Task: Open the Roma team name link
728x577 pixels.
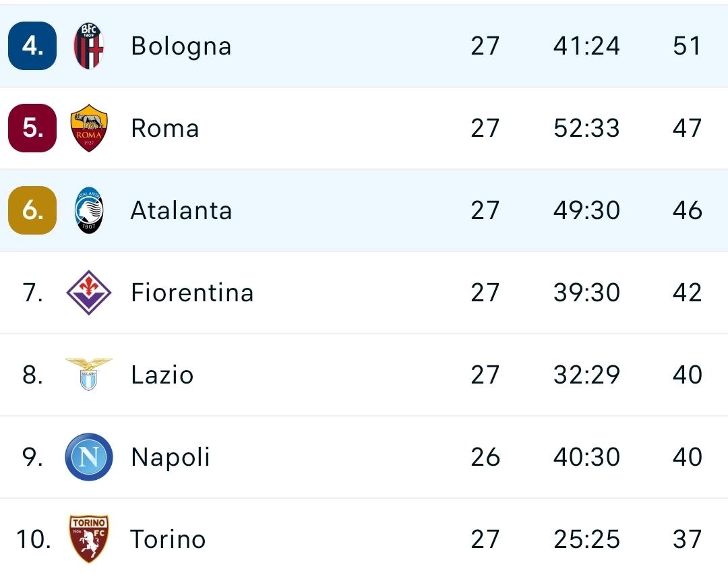Action: [x=165, y=128]
